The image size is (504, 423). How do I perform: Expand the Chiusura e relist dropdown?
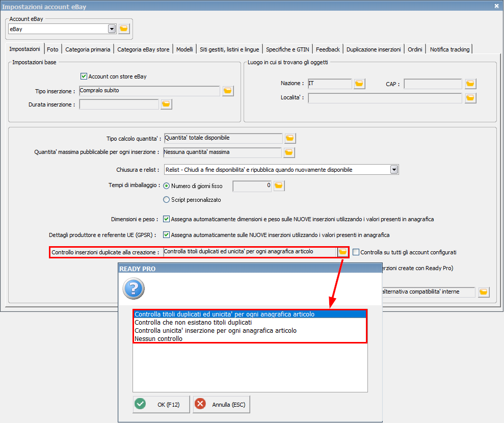point(394,169)
